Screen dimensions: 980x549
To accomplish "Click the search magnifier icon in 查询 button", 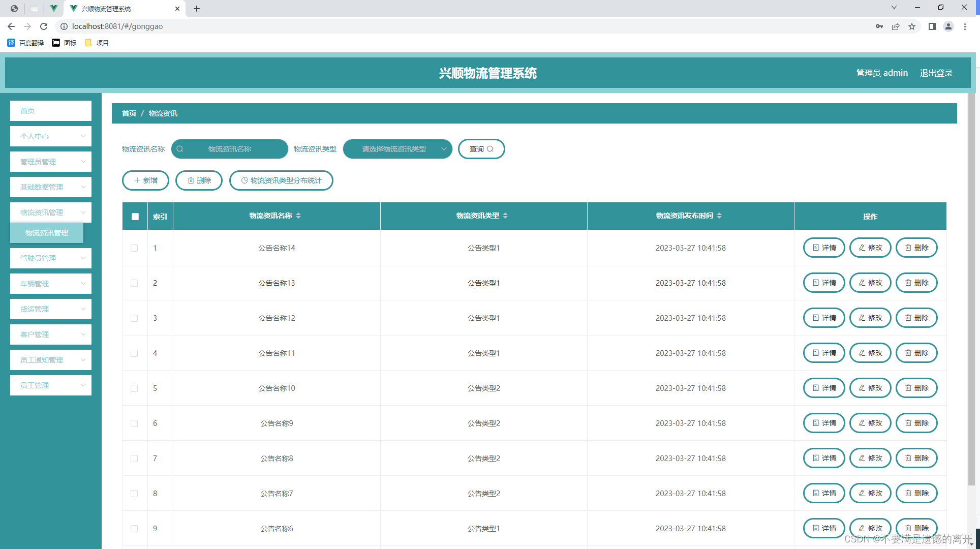I will [490, 148].
